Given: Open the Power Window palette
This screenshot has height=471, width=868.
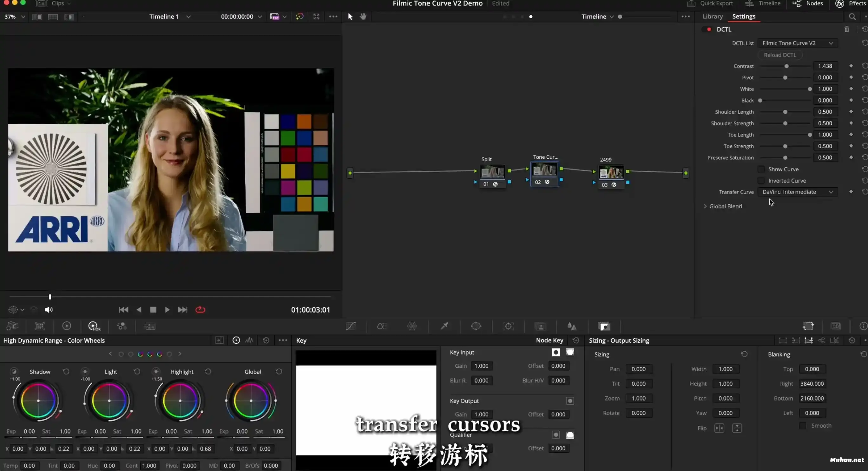Looking at the screenshot, I should tap(476, 326).
